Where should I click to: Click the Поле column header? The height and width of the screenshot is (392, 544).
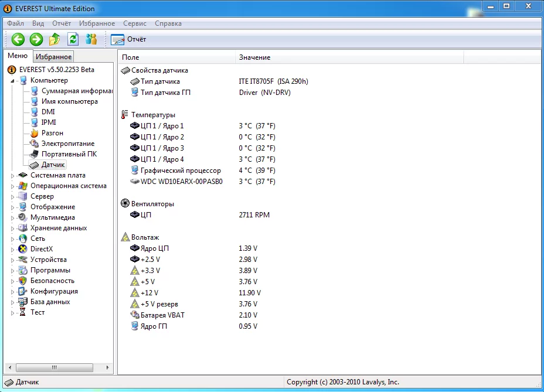point(176,57)
